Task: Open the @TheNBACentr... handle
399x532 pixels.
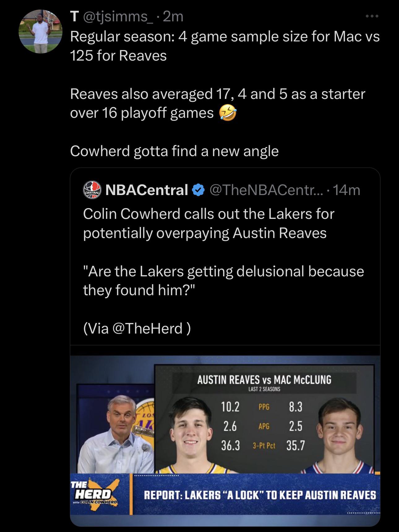Action: [266, 190]
